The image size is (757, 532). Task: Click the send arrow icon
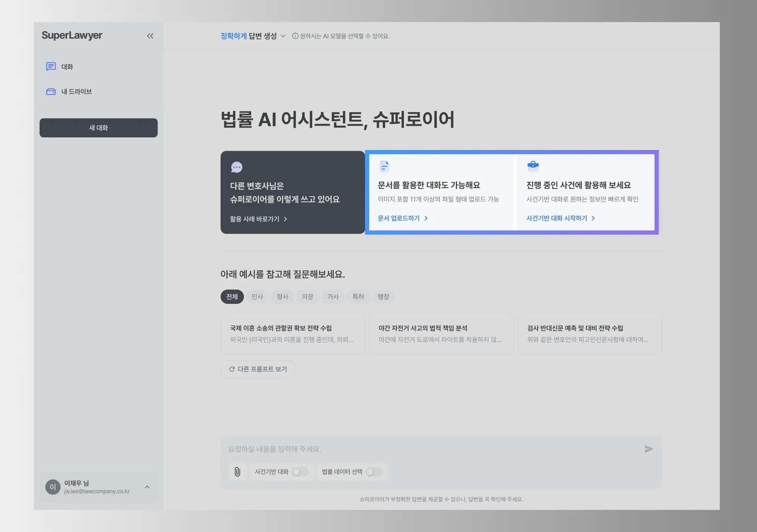(x=649, y=449)
